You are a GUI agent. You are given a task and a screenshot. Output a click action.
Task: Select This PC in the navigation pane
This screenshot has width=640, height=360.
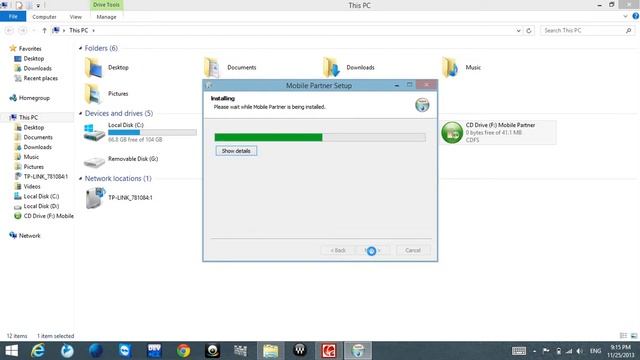(28, 118)
